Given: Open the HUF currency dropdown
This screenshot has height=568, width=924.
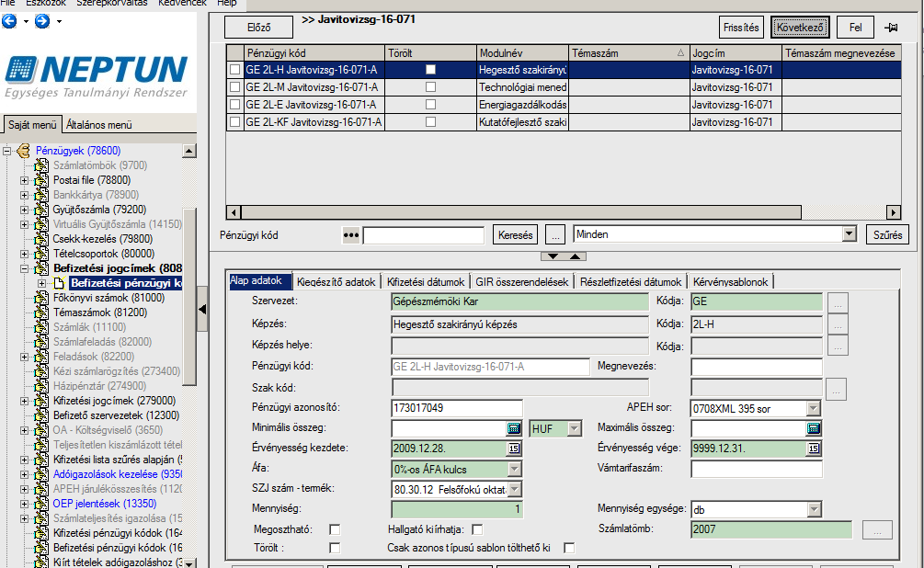Looking at the screenshot, I should tap(574, 429).
